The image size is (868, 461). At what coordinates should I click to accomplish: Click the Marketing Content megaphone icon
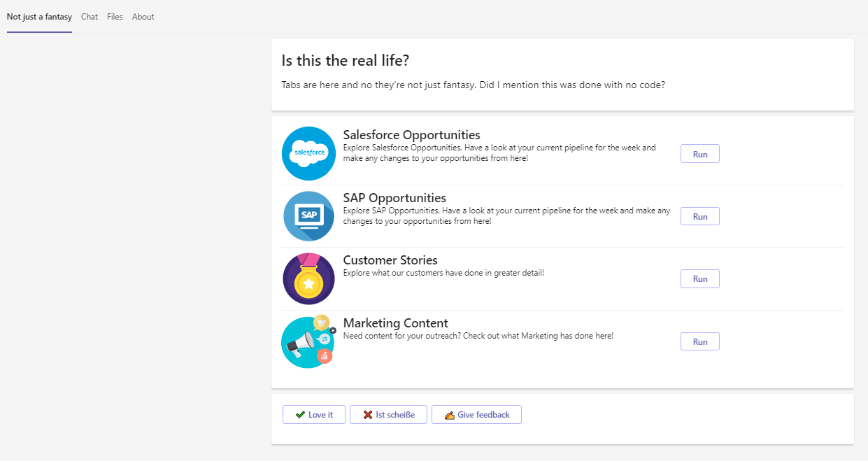(308, 342)
